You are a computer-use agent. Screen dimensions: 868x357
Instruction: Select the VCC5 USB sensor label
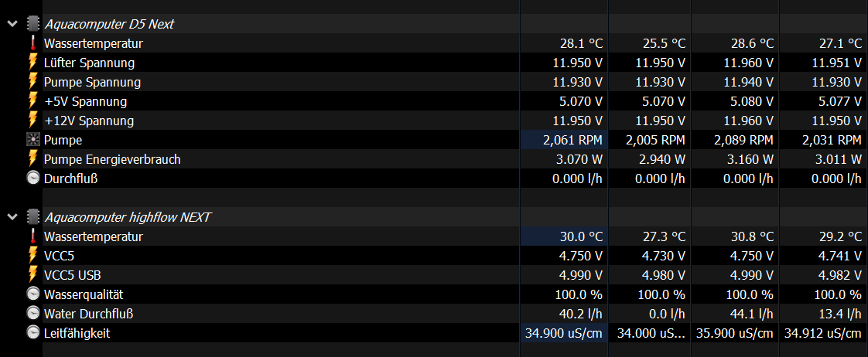73,275
